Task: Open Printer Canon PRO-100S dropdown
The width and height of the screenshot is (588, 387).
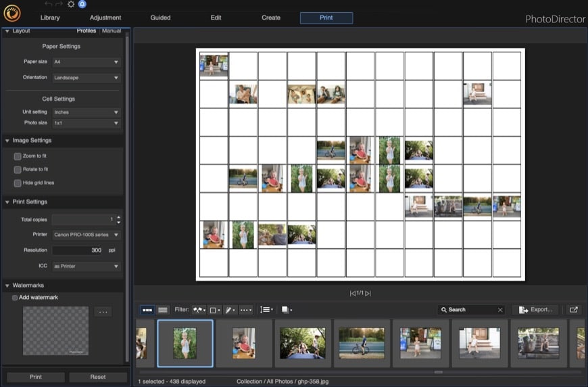Action: (x=87, y=235)
